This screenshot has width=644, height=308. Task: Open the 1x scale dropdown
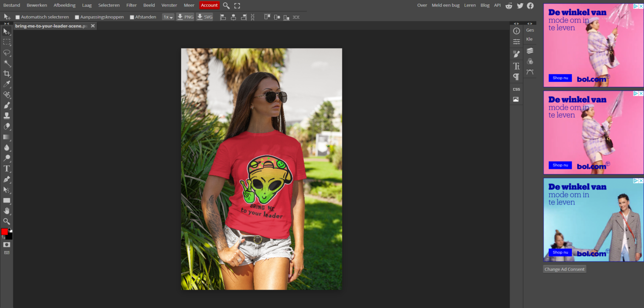coord(168,17)
